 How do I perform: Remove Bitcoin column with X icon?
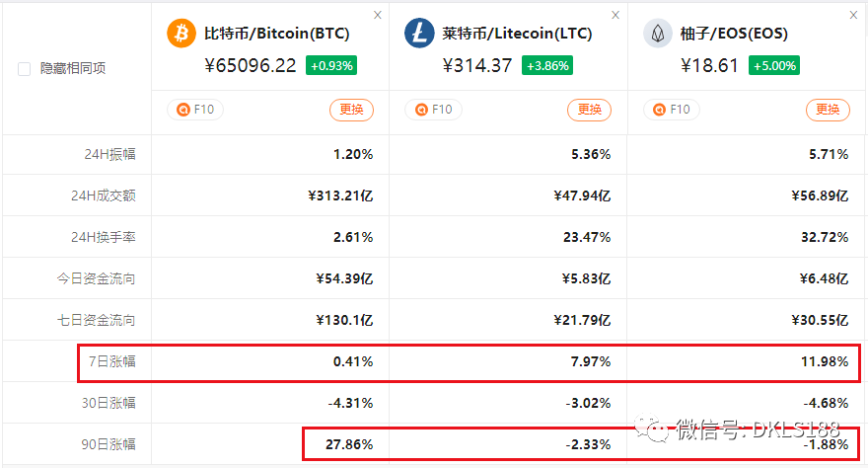378,15
